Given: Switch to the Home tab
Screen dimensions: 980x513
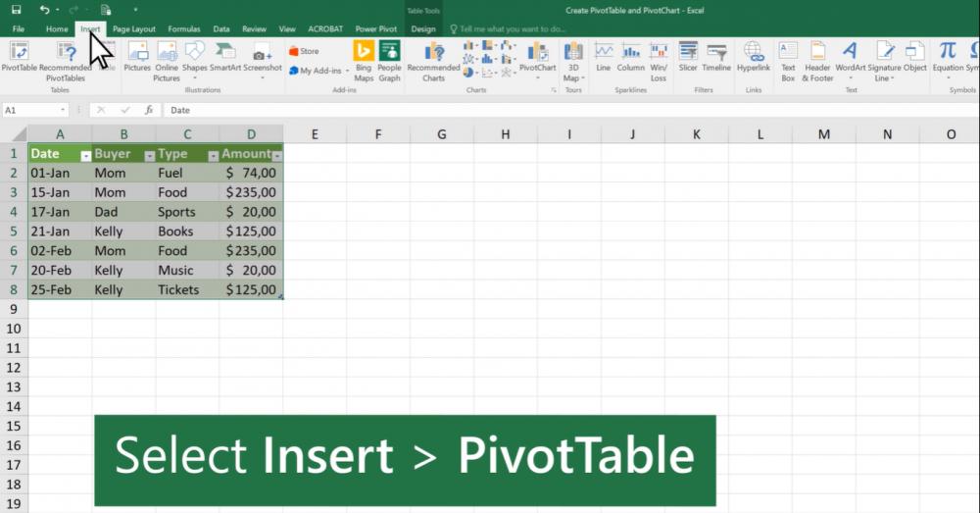Looking at the screenshot, I should click(57, 28).
